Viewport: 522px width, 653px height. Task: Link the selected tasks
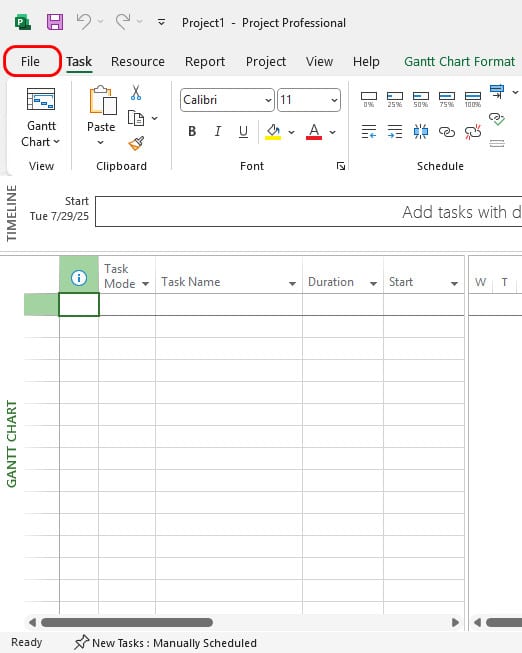[447, 132]
